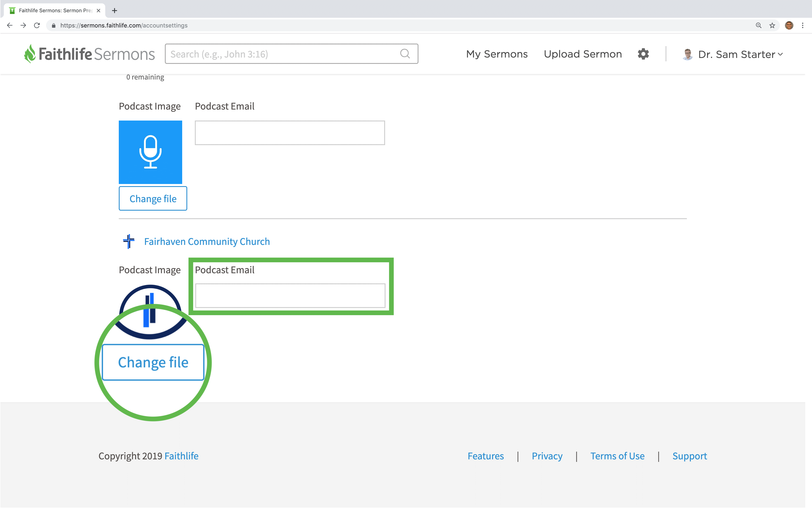Viewport: 812px width, 508px height.
Task: Click Change file under Fairhaven podcast image
Action: point(153,362)
